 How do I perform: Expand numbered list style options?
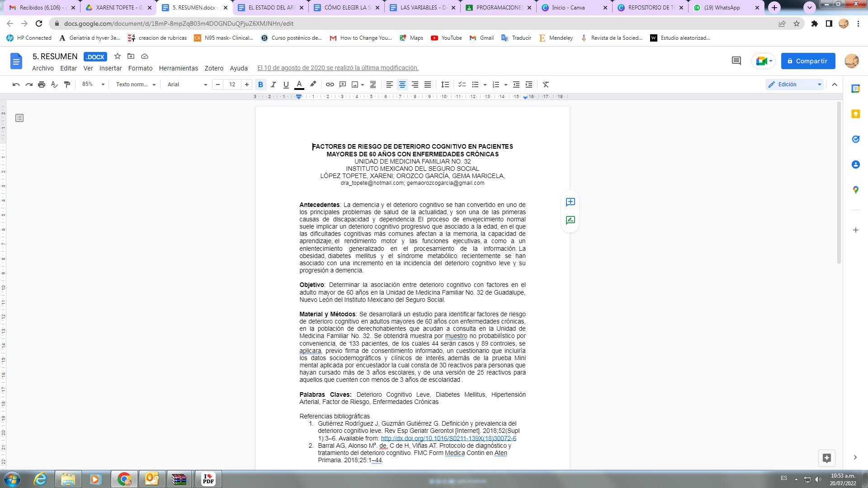[505, 84]
